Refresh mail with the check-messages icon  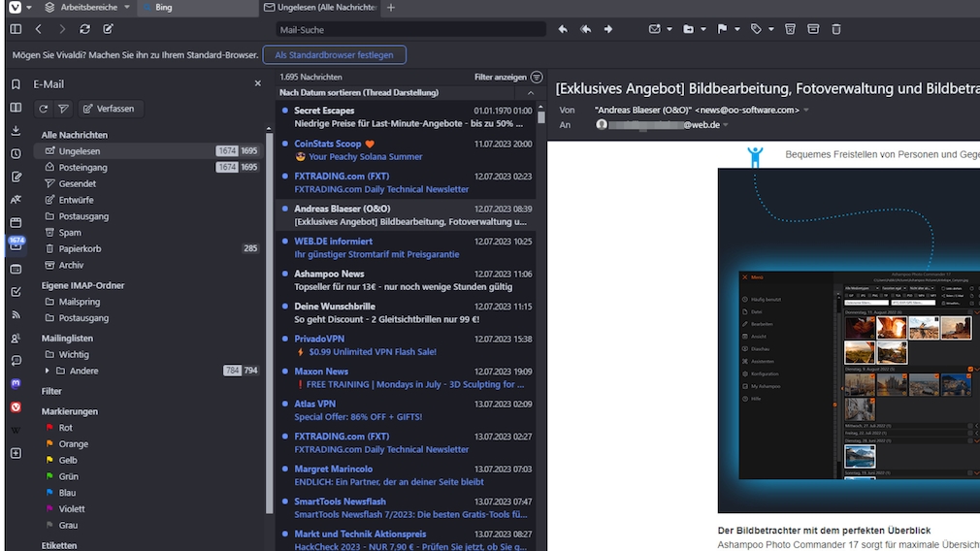[x=44, y=109]
